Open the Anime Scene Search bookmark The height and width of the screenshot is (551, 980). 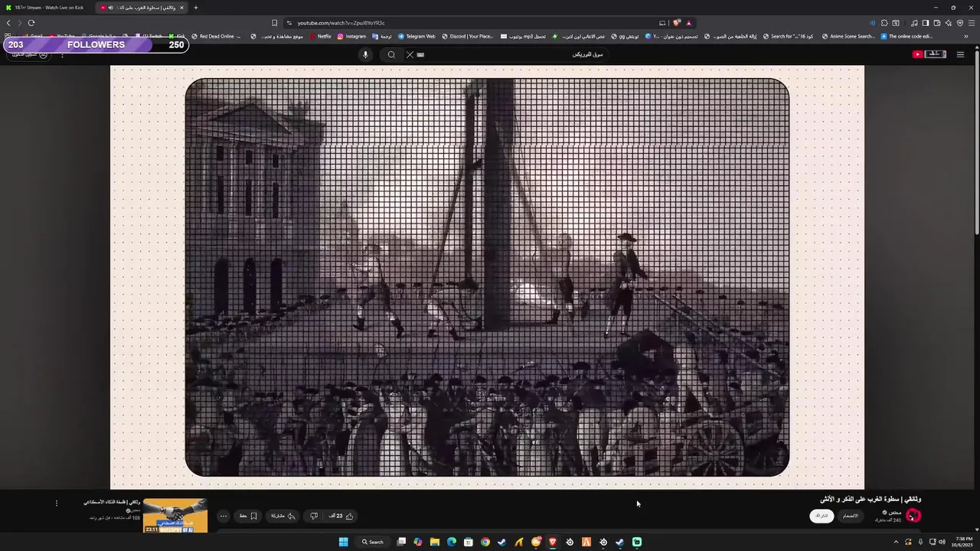[848, 36]
